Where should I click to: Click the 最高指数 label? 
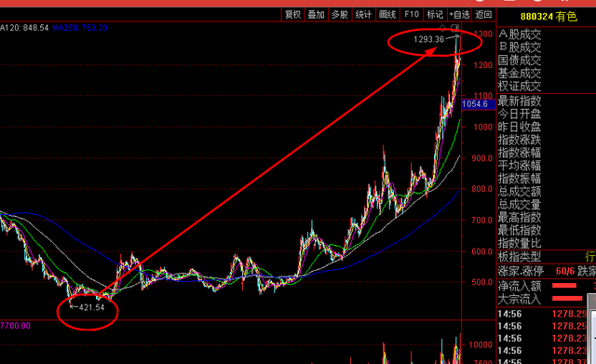(x=520, y=217)
